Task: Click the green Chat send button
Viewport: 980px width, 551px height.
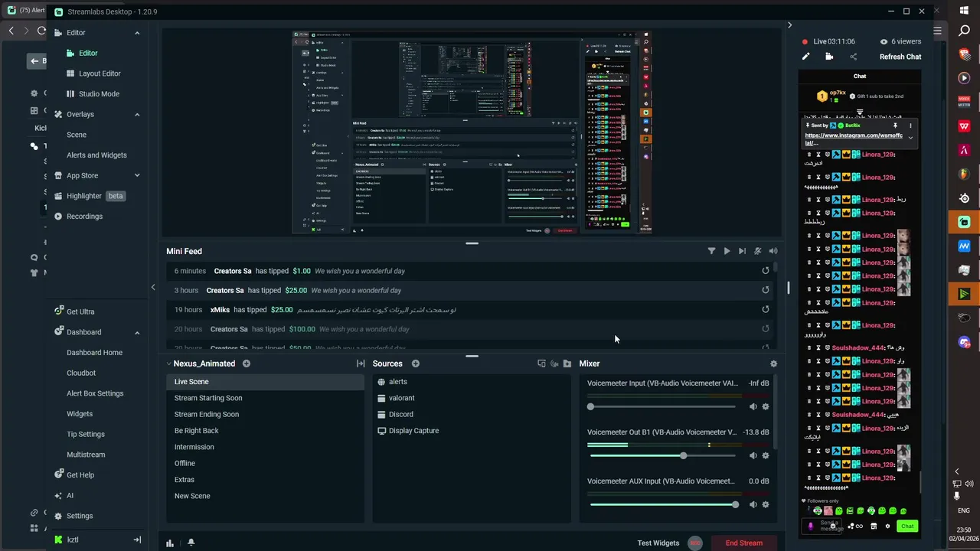Action: [x=907, y=526]
